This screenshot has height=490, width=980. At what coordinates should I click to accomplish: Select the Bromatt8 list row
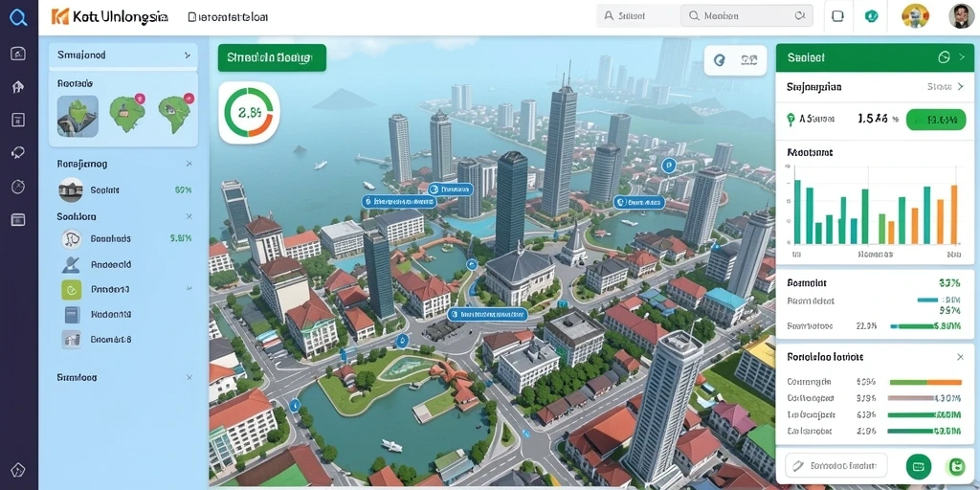(x=125, y=340)
